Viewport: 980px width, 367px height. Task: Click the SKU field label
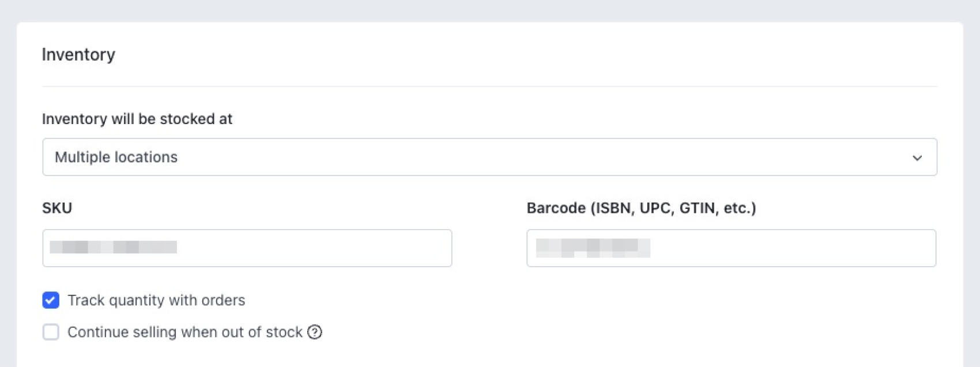coord(57,208)
